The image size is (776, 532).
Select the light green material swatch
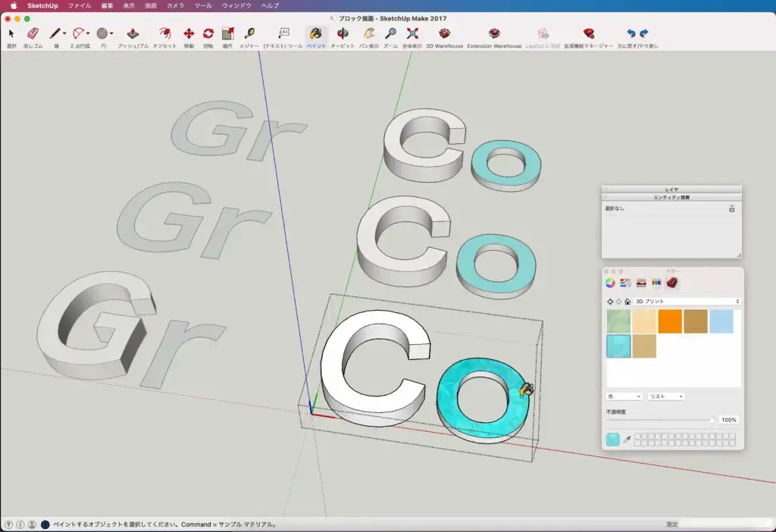click(x=618, y=321)
